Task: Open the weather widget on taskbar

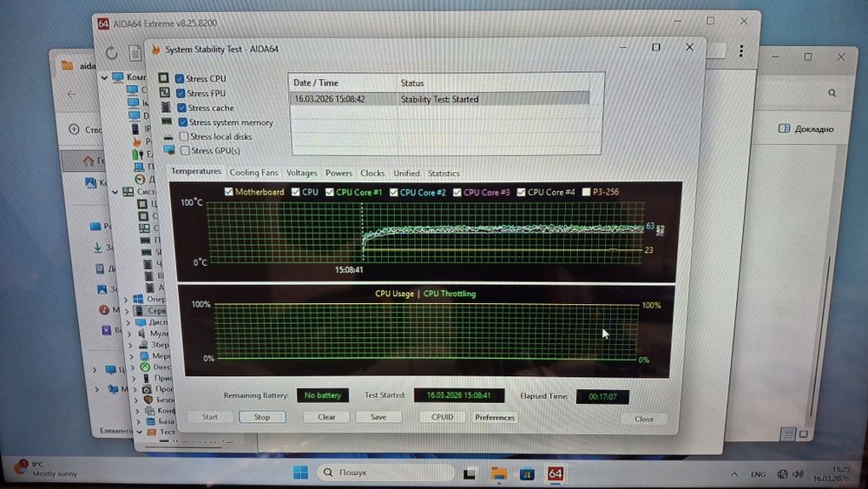Action: [x=47, y=468]
